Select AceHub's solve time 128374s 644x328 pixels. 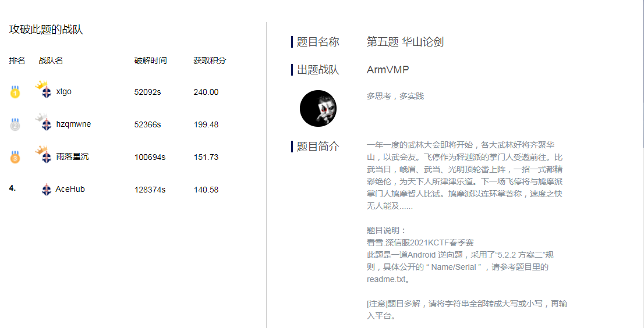pos(150,190)
